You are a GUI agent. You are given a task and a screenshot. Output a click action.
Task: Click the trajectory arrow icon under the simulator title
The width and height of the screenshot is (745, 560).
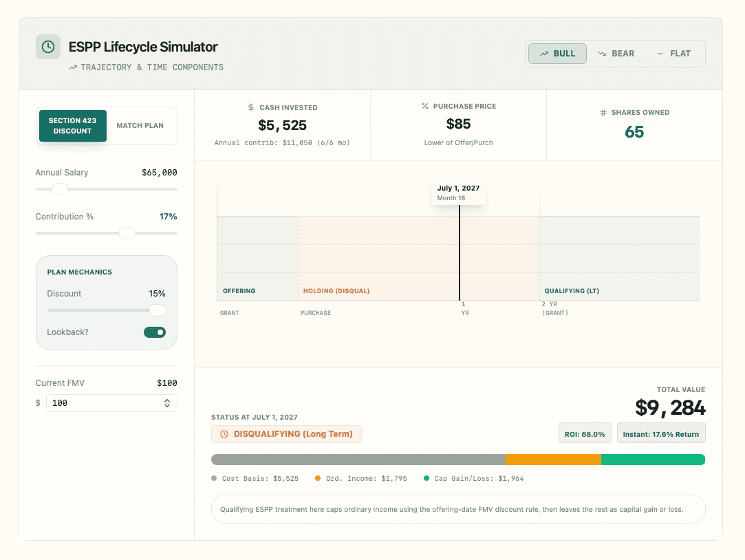point(72,67)
